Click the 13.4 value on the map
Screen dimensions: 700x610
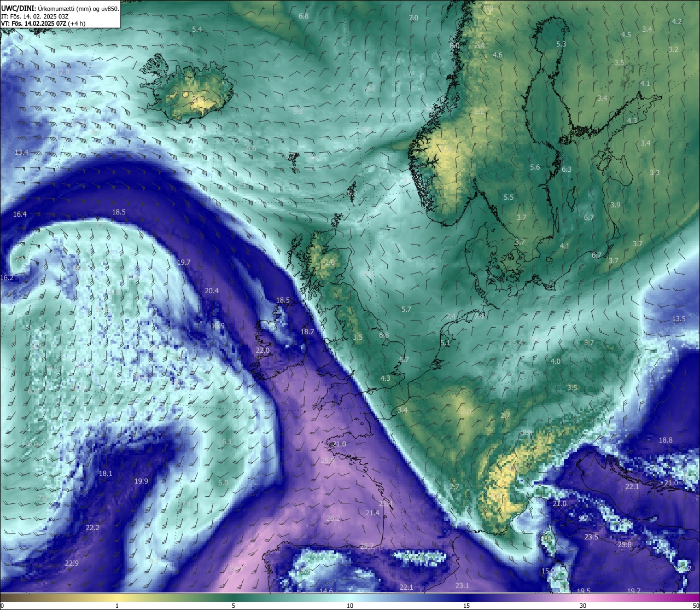click(x=21, y=153)
